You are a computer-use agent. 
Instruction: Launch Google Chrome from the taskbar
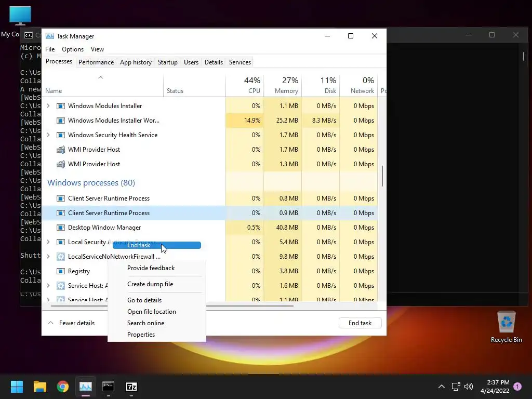click(x=63, y=387)
